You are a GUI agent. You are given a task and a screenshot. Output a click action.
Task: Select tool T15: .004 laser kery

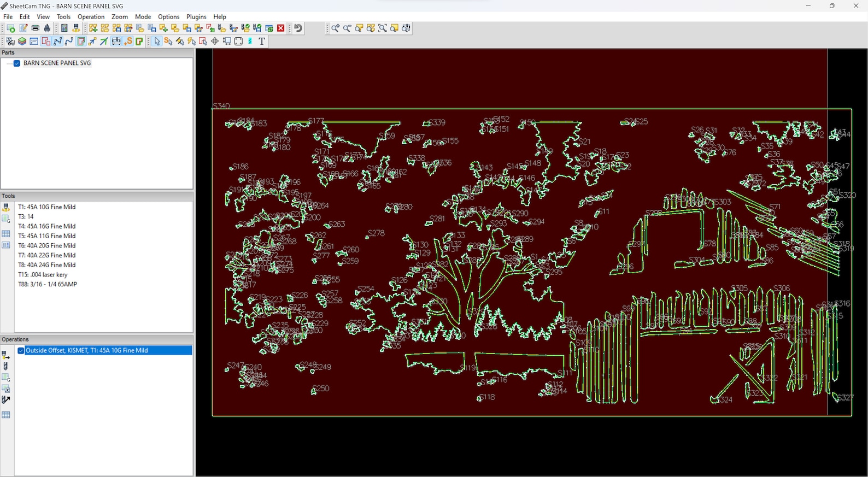43,275
